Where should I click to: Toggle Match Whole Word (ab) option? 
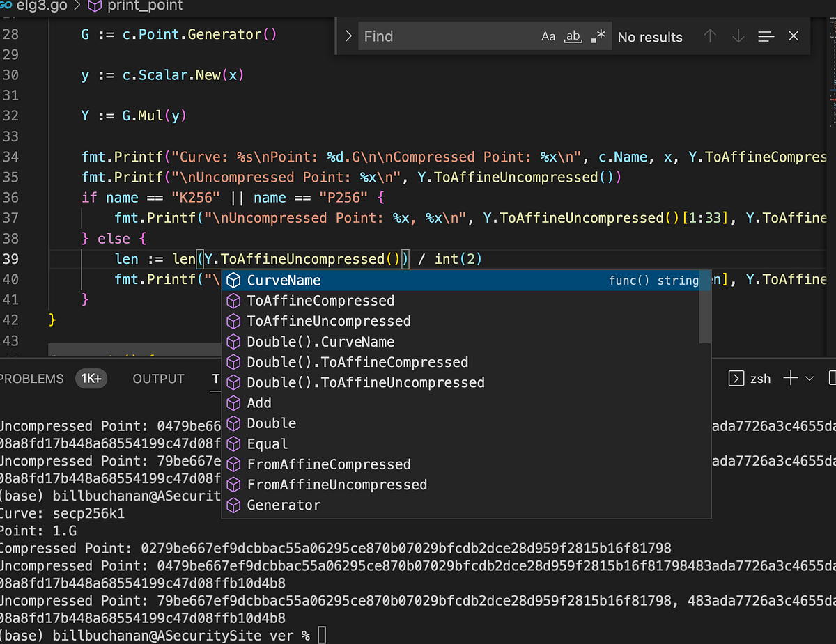point(573,36)
